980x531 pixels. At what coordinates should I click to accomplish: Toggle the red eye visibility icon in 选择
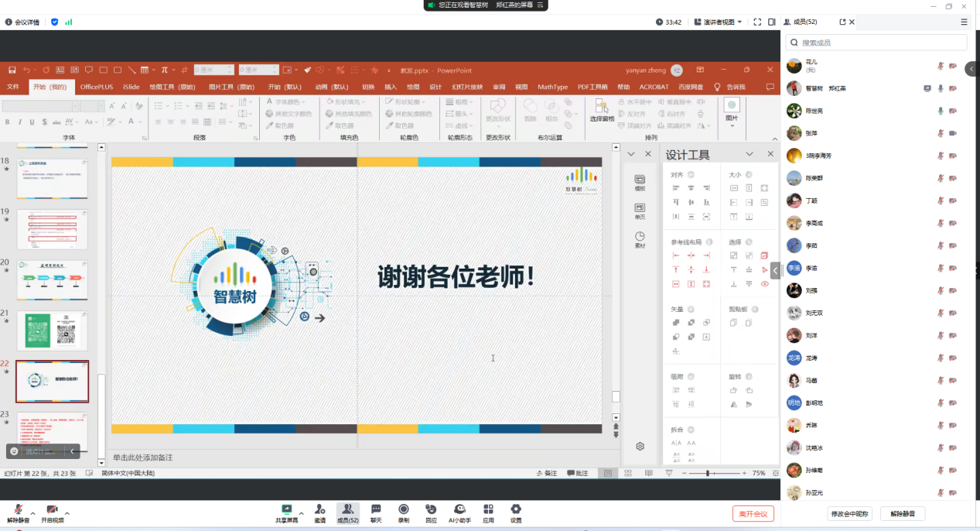tap(765, 284)
